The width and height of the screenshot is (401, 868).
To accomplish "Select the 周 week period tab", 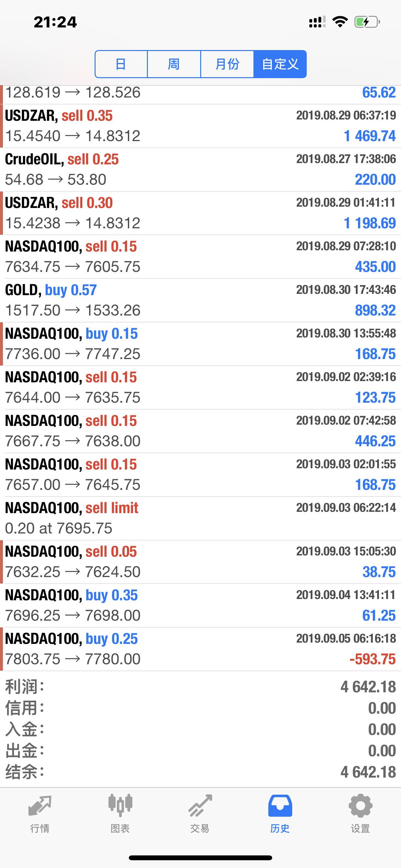I will 174,64.
